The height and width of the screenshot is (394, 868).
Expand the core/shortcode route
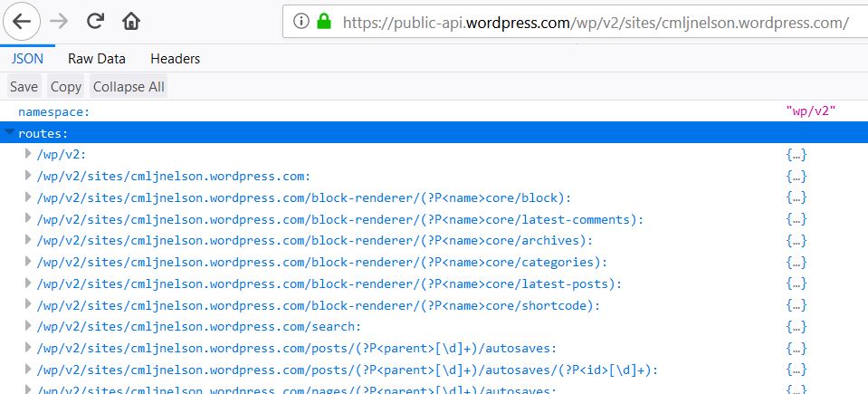tap(28, 304)
